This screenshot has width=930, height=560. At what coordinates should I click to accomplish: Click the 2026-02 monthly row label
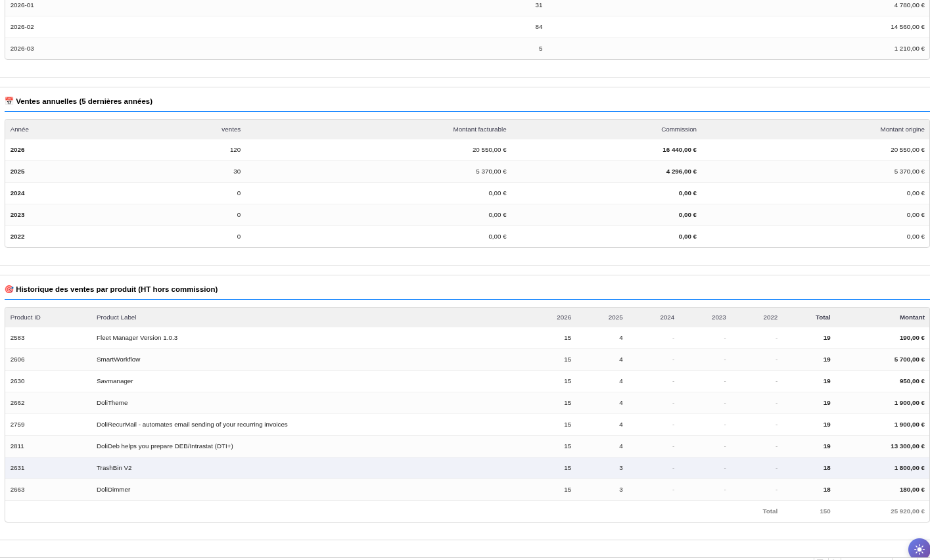tap(22, 27)
